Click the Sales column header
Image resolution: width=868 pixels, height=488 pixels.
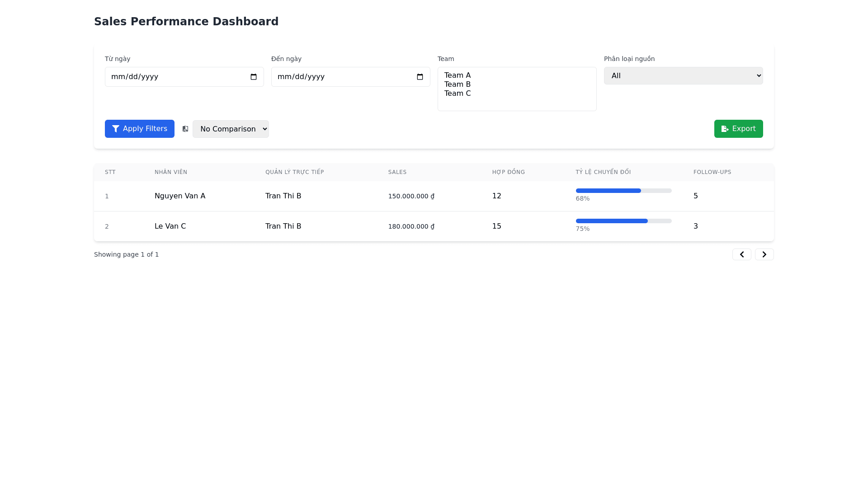click(397, 172)
